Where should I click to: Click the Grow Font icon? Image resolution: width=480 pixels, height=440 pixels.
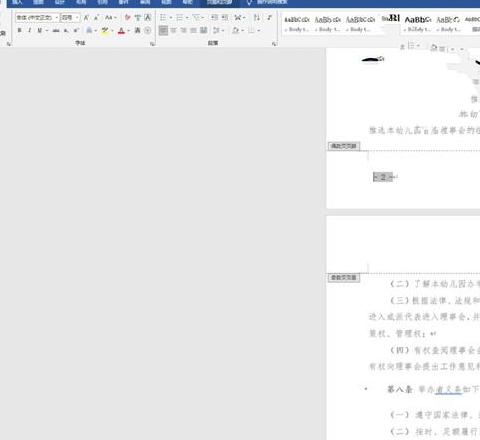[x=86, y=17]
